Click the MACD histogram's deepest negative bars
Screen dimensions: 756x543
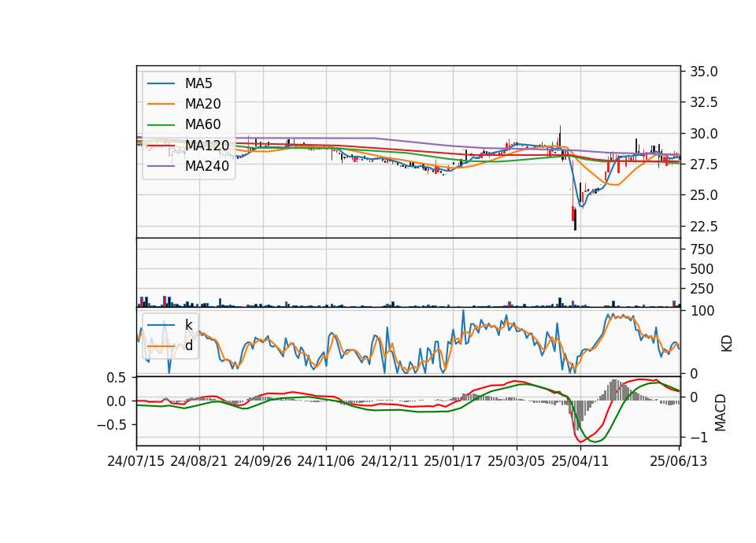[577, 415]
